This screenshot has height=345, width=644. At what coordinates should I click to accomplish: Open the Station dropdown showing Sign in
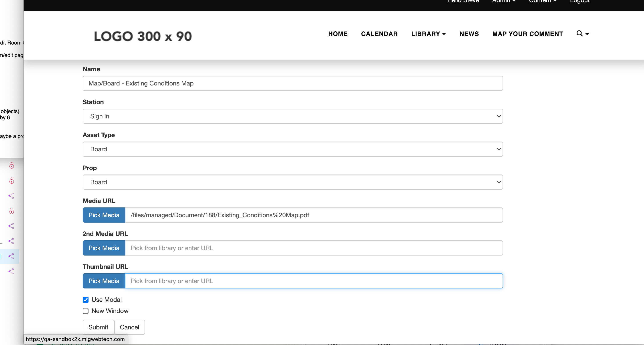pyautogui.click(x=292, y=116)
